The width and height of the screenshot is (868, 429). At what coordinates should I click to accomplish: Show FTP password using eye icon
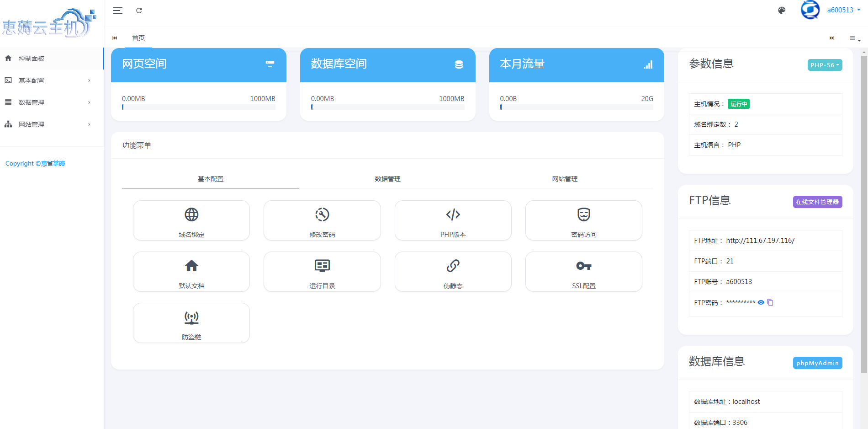pos(761,302)
